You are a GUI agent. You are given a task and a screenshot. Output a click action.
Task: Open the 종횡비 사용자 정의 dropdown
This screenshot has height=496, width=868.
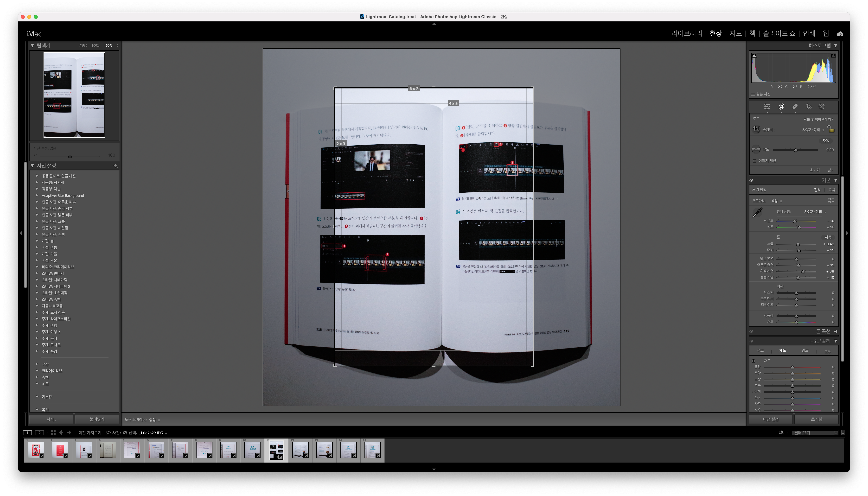point(813,129)
